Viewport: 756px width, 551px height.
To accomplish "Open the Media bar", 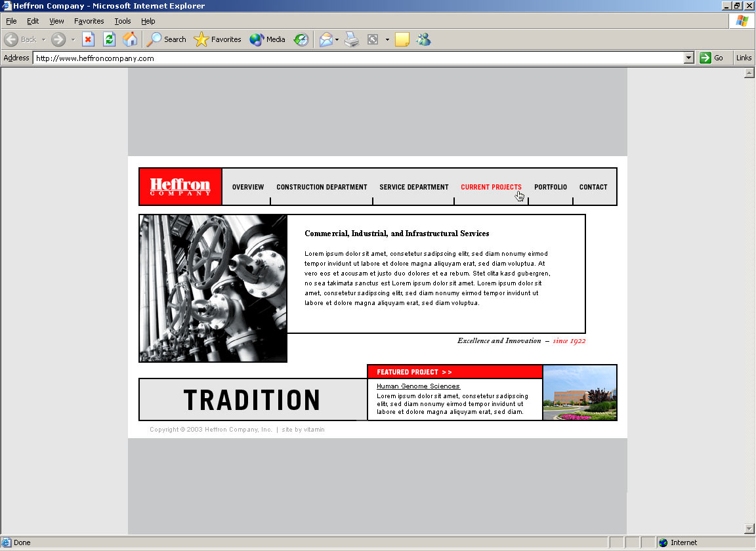I will (x=268, y=39).
